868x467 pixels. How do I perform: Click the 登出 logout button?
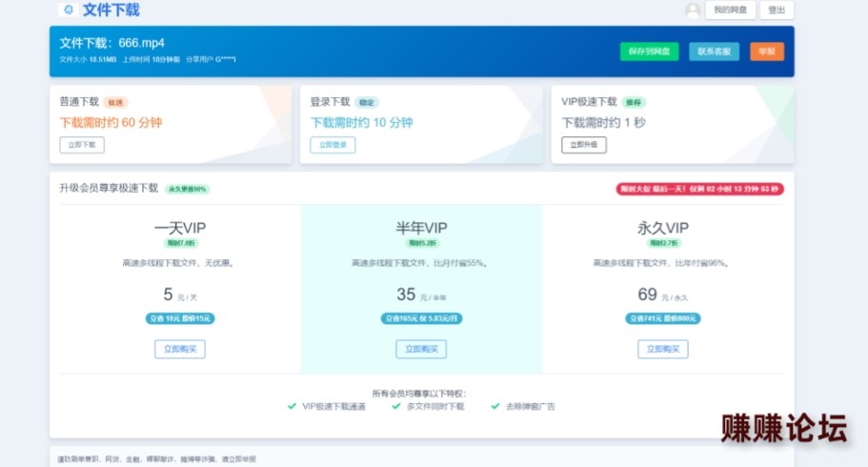tap(777, 10)
